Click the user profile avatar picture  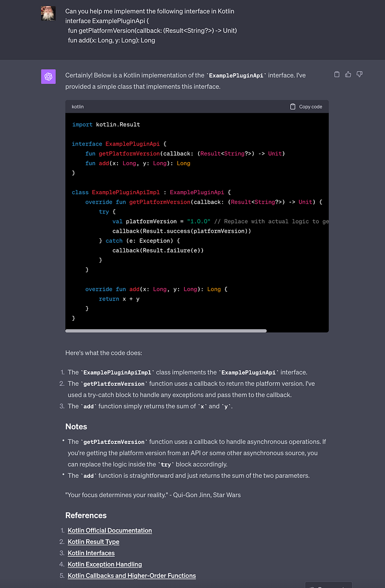[48, 13]
